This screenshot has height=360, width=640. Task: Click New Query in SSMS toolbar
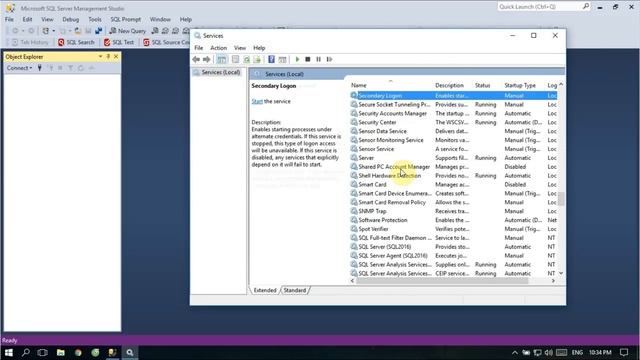127,31
